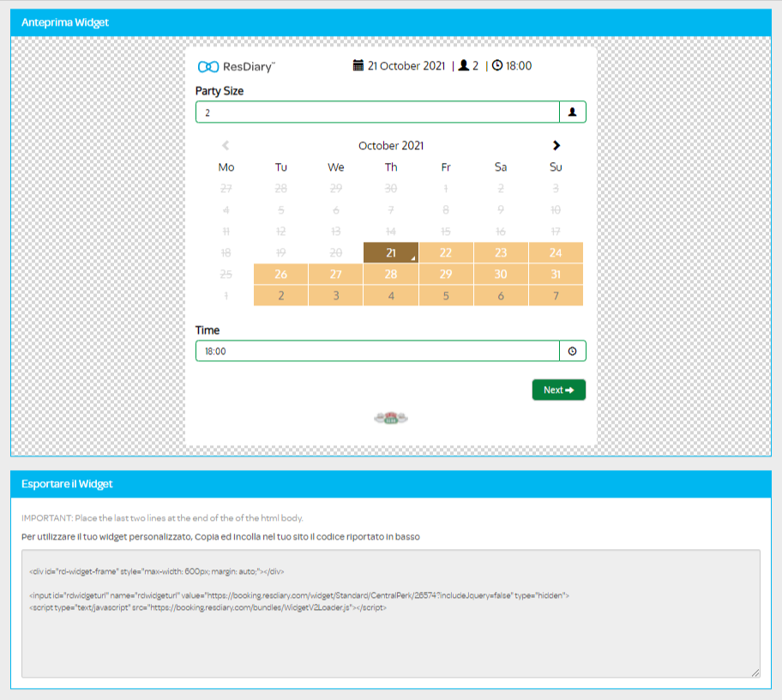This screenshot has height=700, width=782.
Task: Click the person icon in the summary header
Action: tap(463, 65)
